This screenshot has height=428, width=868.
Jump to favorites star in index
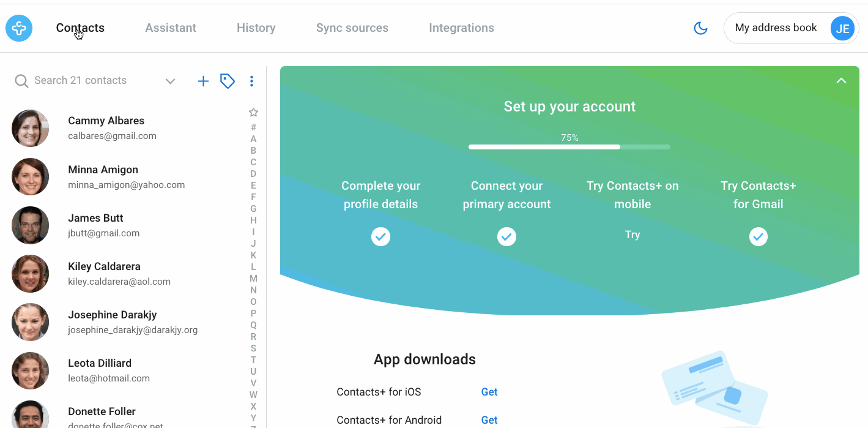pyautogui.click(x=253, y=113)
